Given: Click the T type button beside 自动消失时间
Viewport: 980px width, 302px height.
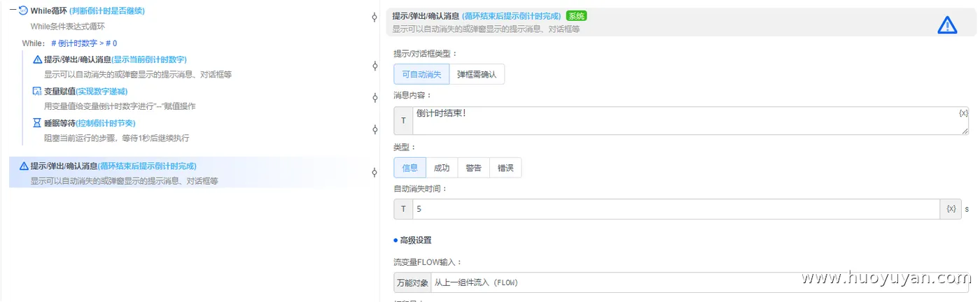Looking at the screenshot, I should (403, 209).
